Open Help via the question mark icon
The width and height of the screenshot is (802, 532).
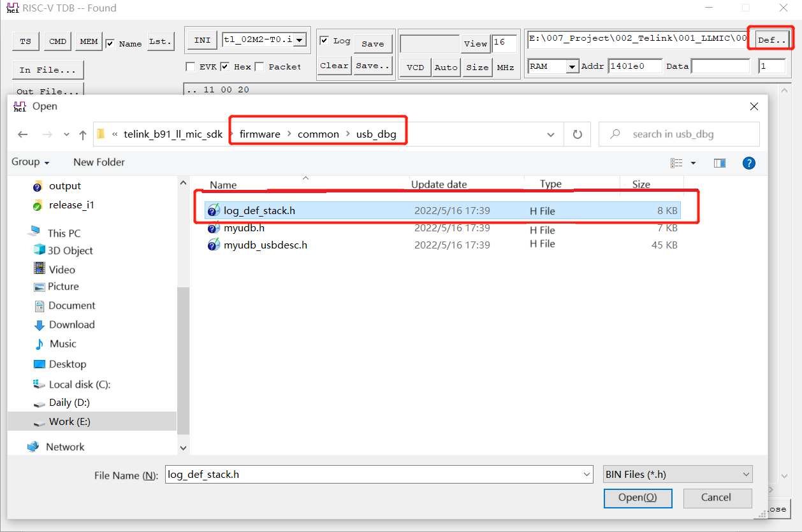click(749, 163)
